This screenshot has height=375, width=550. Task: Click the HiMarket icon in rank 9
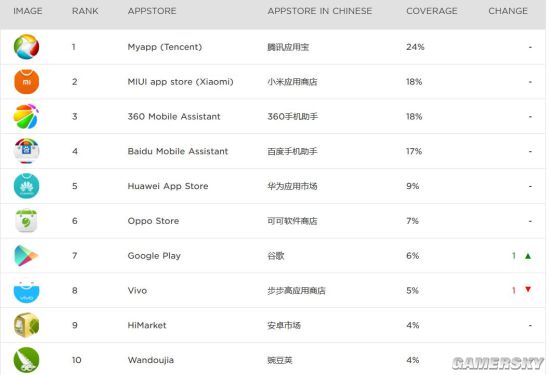(26, 325)
